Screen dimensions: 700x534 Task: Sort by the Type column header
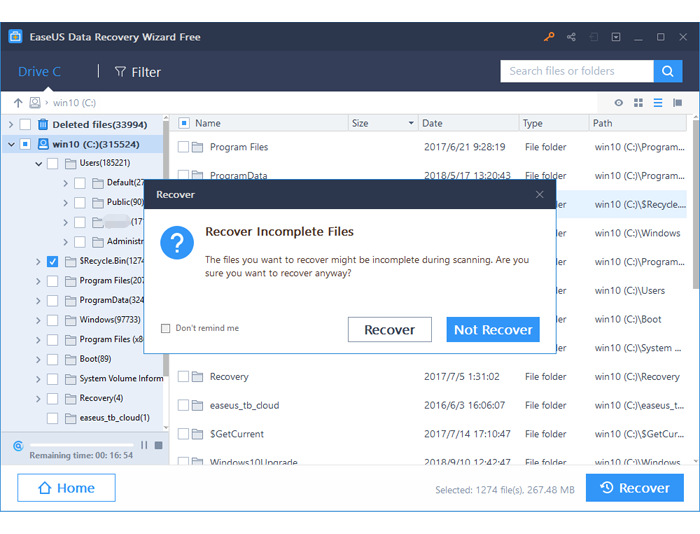[x=533, y=123]
